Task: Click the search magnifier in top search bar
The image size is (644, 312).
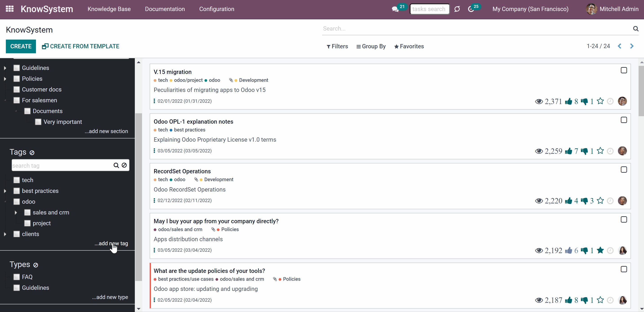Action: pos(636,29)
